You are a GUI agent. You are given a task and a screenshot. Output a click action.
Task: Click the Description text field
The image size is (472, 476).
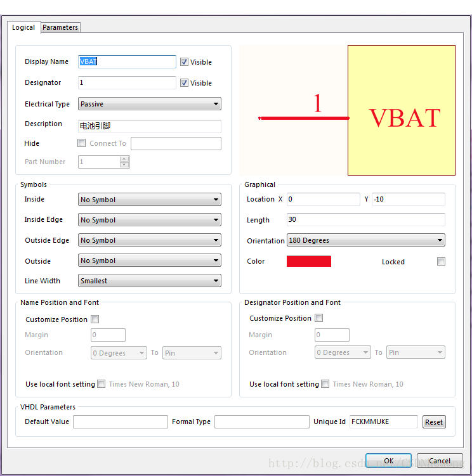click(149, 126)
